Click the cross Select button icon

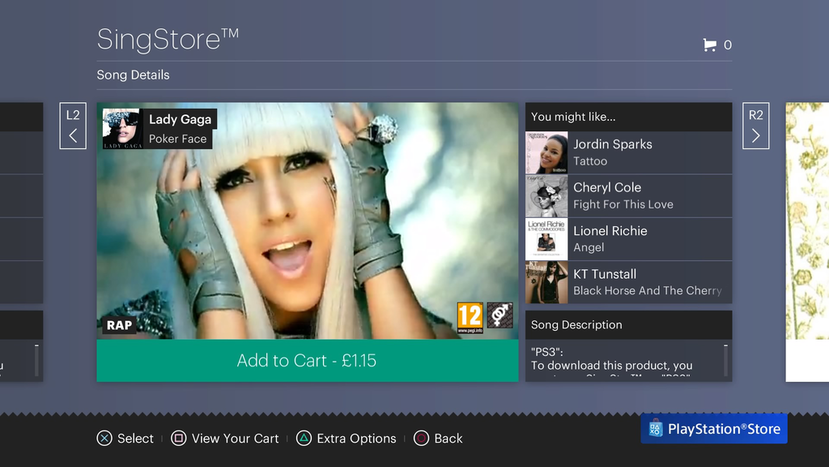pos(104,438)
